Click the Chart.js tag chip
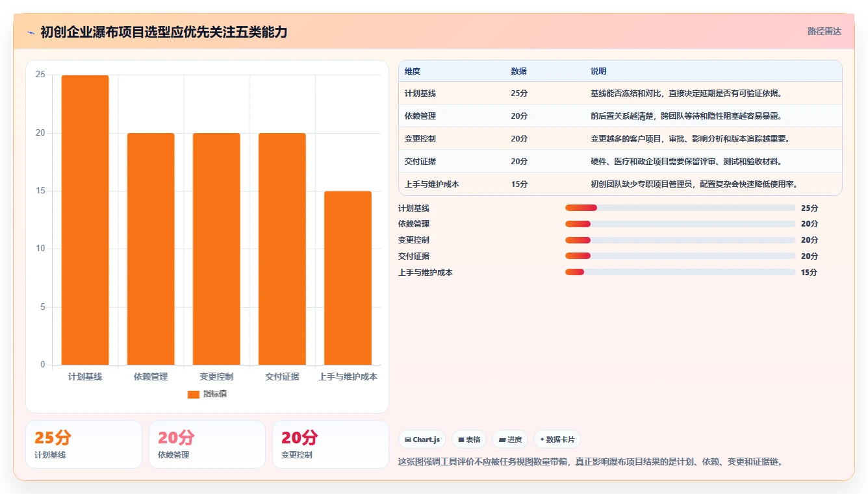Screen dimensions: 868x494 [x=422, y=439]
